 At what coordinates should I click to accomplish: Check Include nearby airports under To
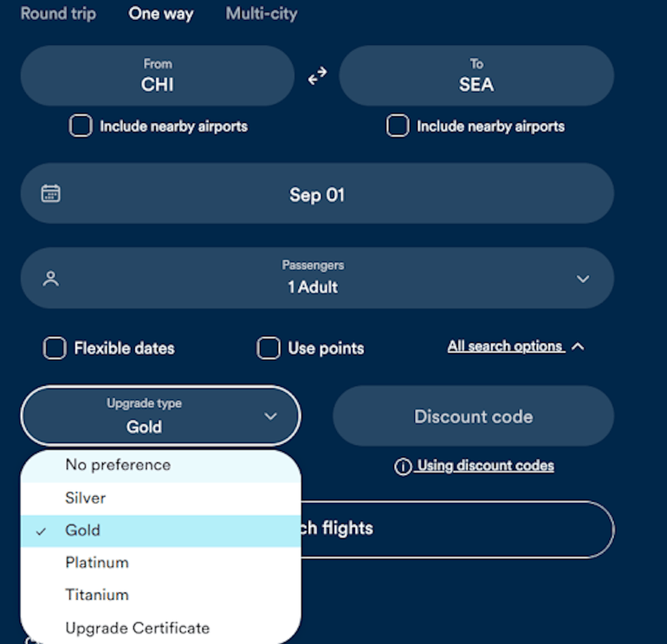398,126
